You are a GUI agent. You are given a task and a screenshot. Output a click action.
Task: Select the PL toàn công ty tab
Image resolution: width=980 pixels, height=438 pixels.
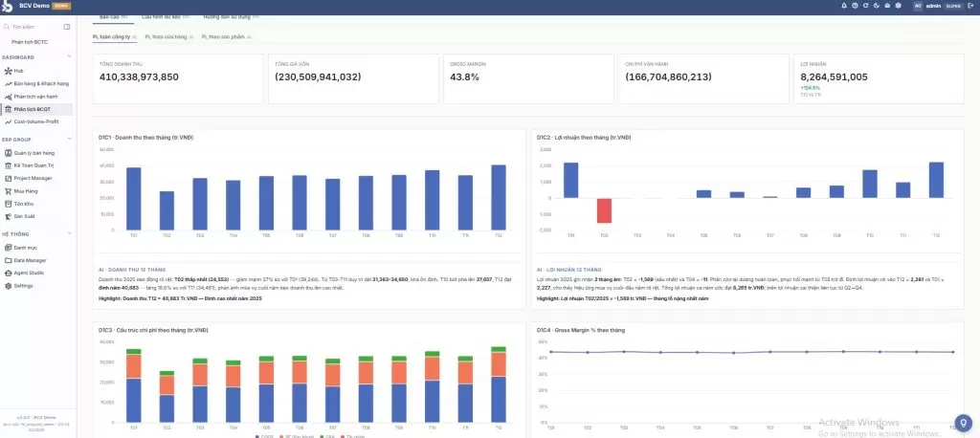113,37
